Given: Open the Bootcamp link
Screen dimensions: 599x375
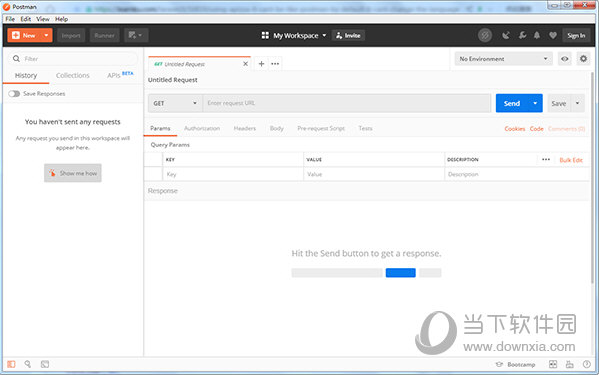Looking at the screenshot, I should [515, 365].
